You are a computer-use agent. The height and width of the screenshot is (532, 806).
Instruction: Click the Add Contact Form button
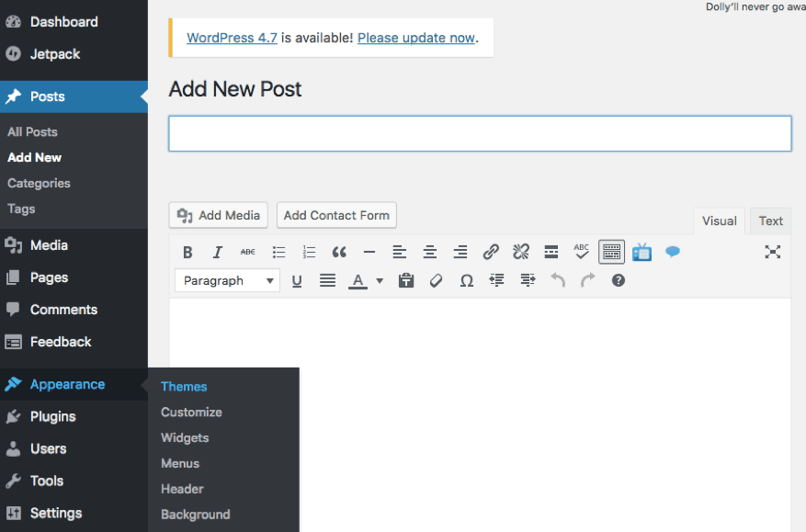(x=336, y=215)
